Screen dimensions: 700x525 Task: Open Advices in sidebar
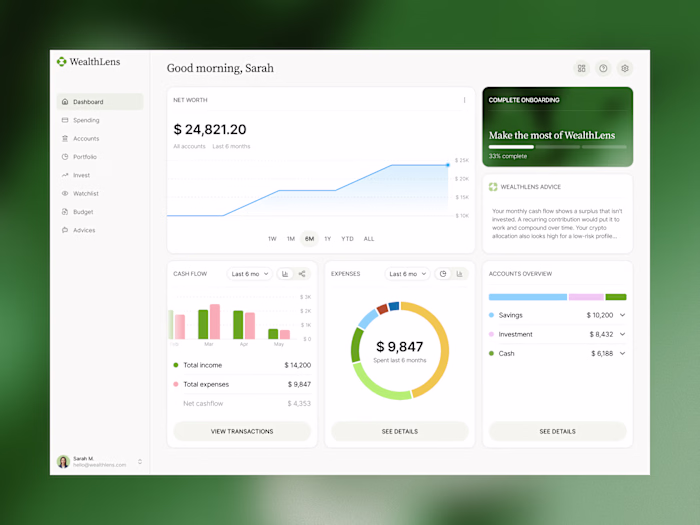click(100, 230)
